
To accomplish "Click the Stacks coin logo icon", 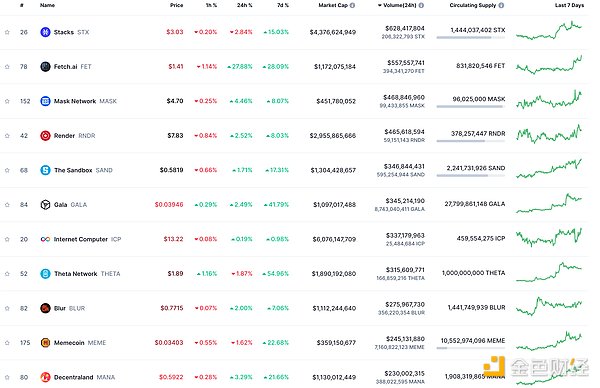I will 45,32.
